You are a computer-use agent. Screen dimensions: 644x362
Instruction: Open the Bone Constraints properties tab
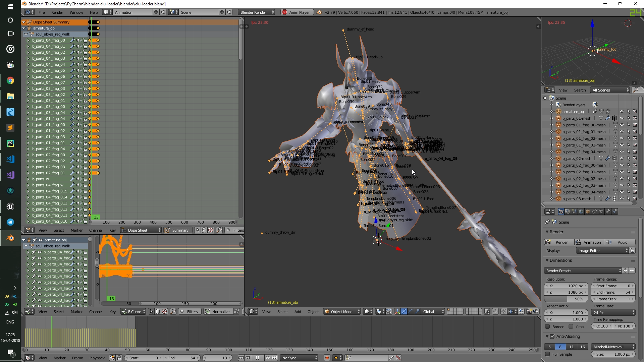click(x=615, y=212)
